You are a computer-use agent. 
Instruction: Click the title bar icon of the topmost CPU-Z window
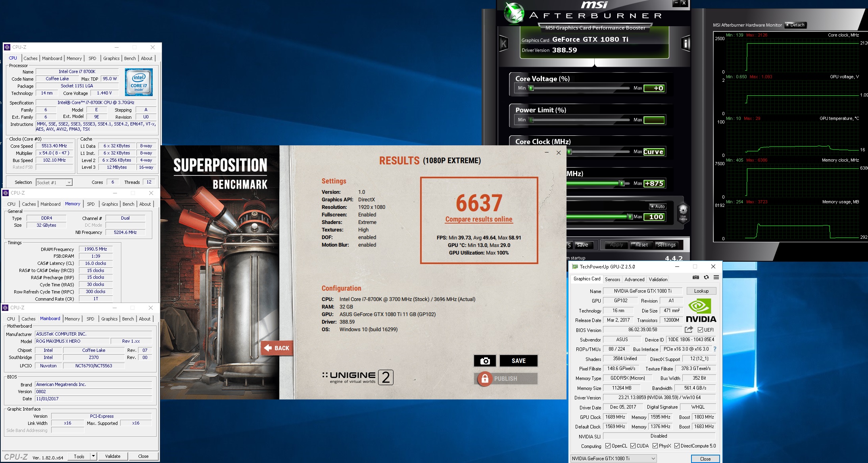pos(7,47)
